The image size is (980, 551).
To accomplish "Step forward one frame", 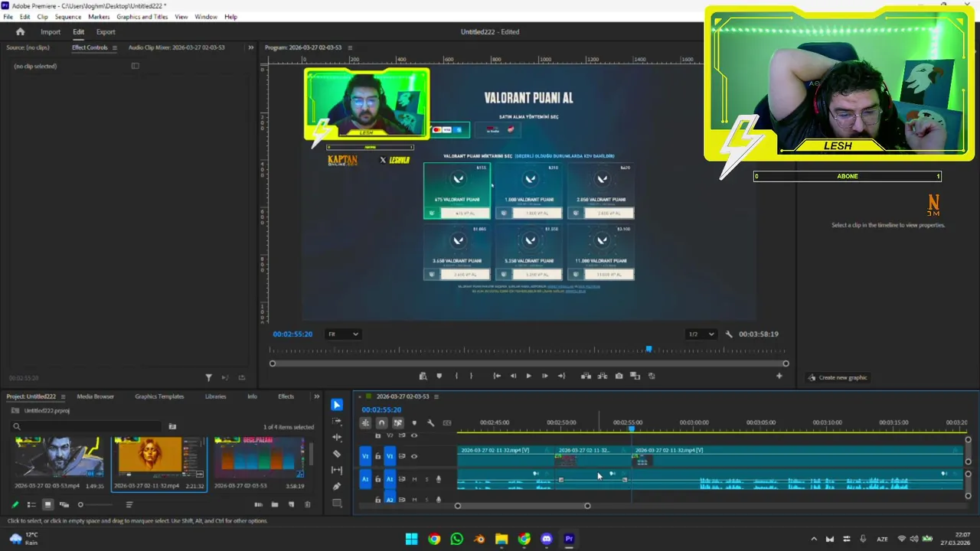I will (544, 376).
